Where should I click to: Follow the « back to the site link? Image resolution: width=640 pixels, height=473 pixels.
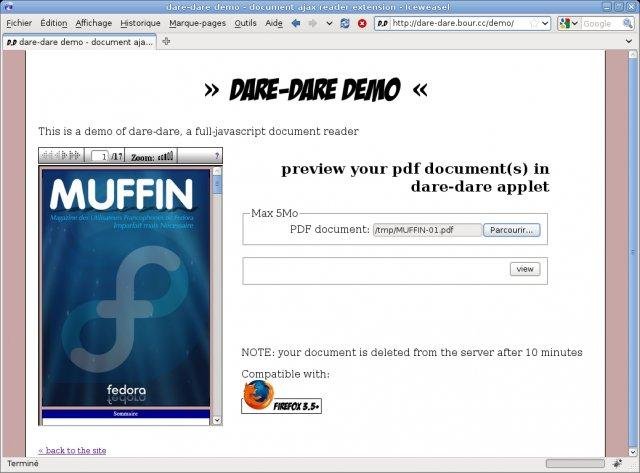72,451
